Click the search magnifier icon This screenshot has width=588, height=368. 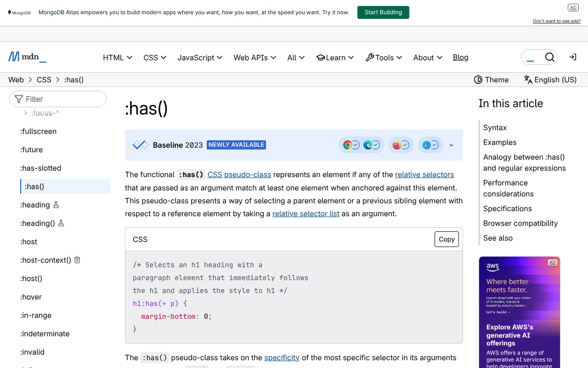(x=549, y=57)
